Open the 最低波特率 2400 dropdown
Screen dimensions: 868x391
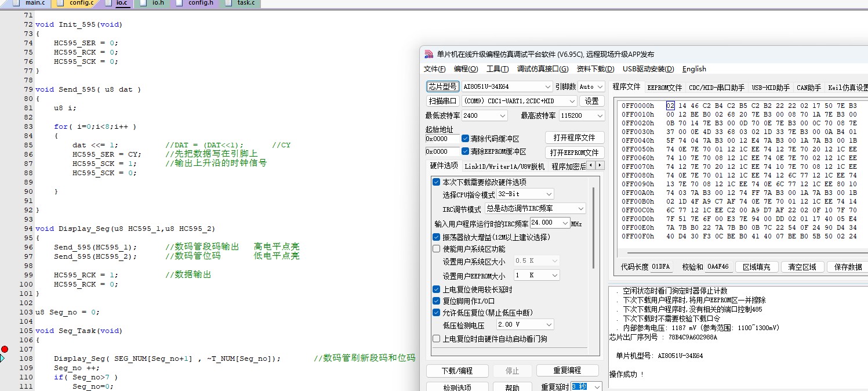click(x=484, y=115)
